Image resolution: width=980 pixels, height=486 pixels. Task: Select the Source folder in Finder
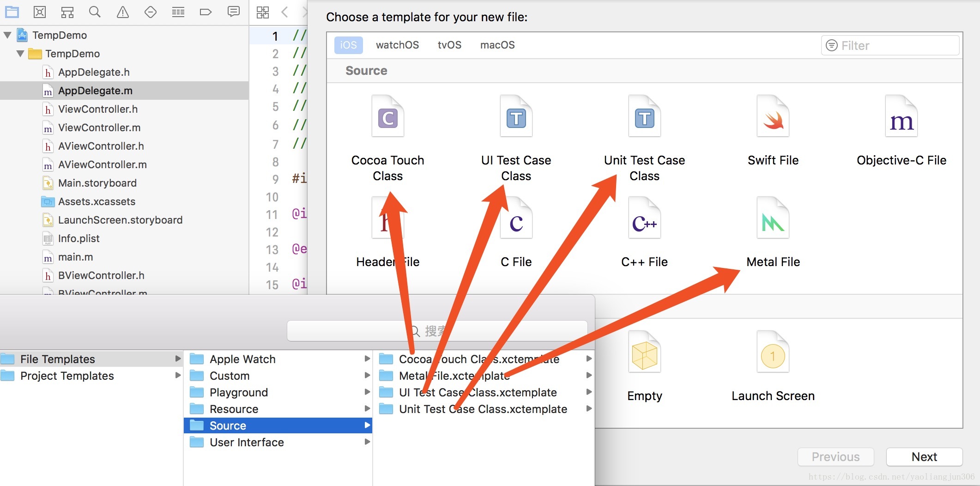[278, 425]
